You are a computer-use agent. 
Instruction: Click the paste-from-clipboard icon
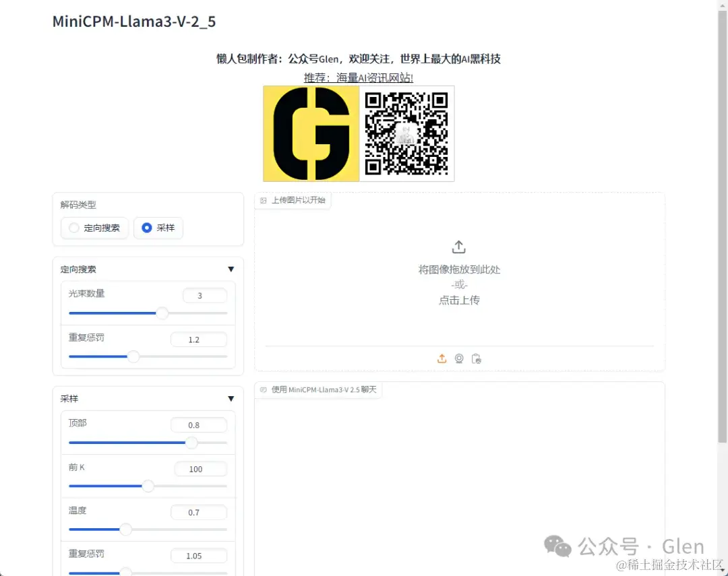476,359
